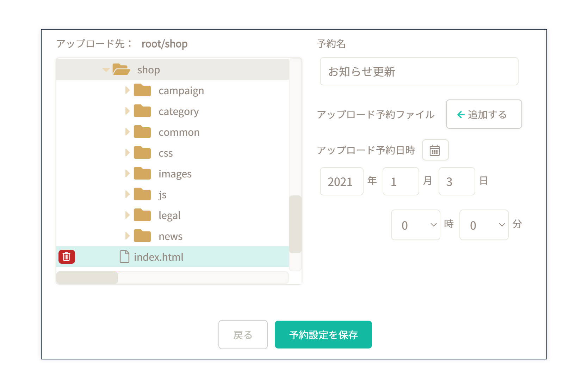Screen dimensions: 588x388
Task: Click the day field showing 3
Action: pos(457,181)
